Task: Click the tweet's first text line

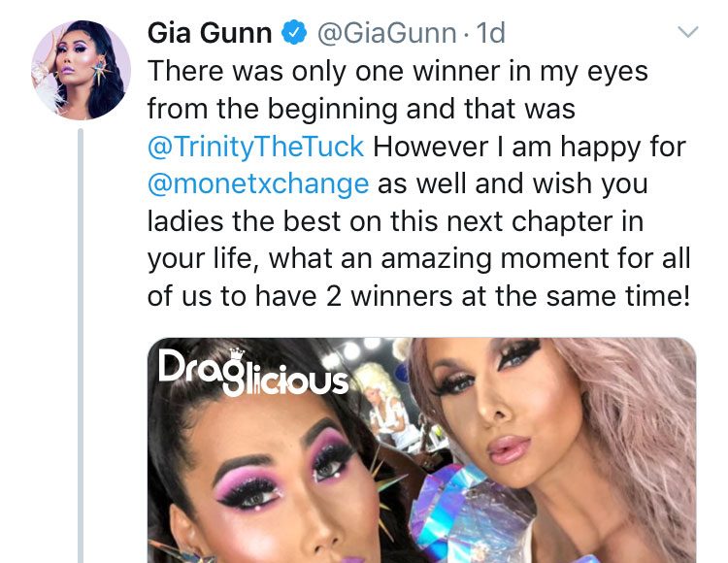Action: [397, 71]
